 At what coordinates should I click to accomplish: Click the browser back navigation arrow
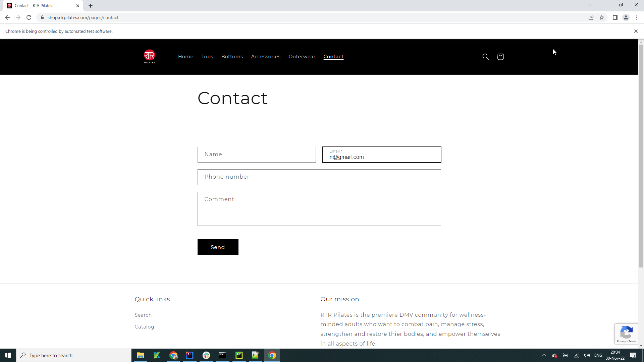pyautogui.click(x=7, y=18)
